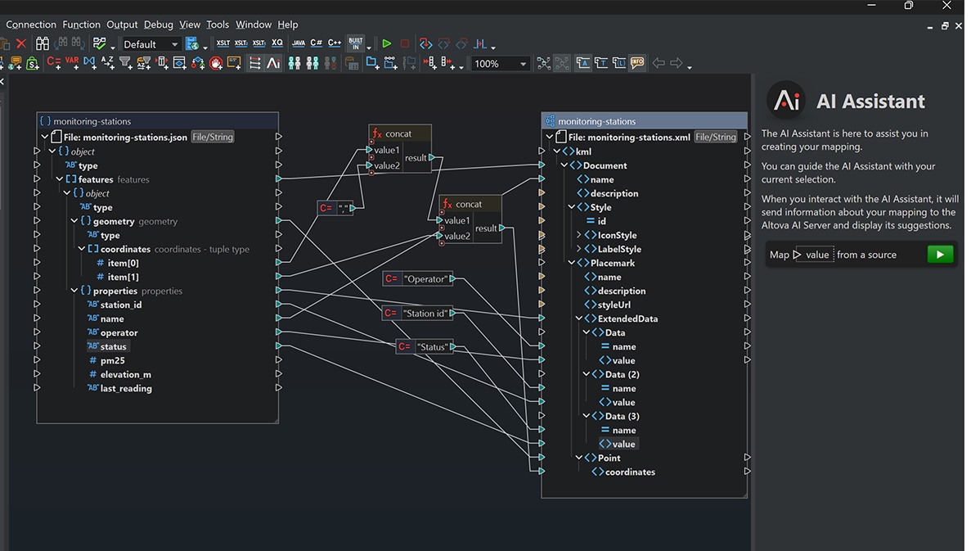The height and width of the screenshot is (551, 980).
Task: Click File/String button on monitoring-stations.json
Action: pos(213,137)
